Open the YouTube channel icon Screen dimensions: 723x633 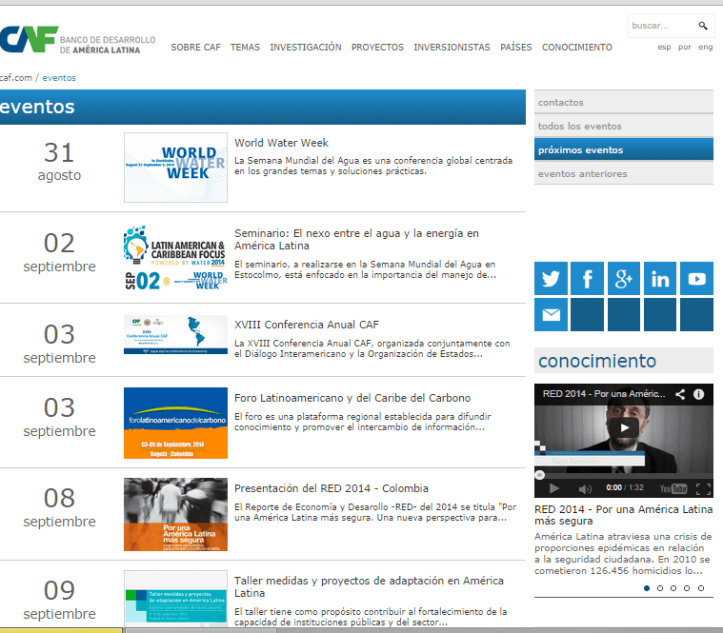point(697,279)
